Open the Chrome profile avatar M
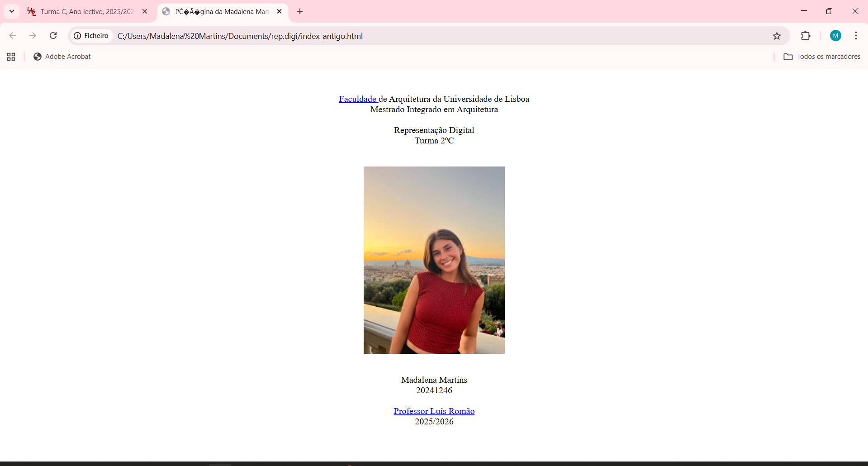This screenshot has height=466, width=868. [835, 36]
